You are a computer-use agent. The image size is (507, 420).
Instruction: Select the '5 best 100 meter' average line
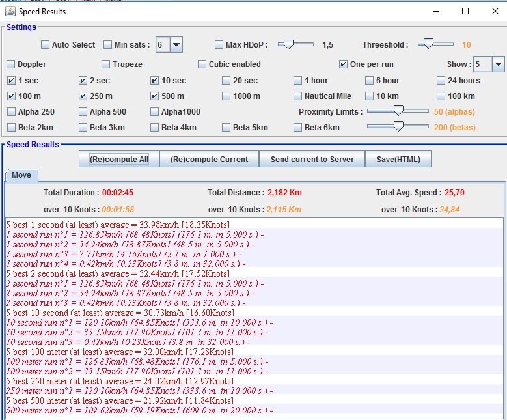254,352
